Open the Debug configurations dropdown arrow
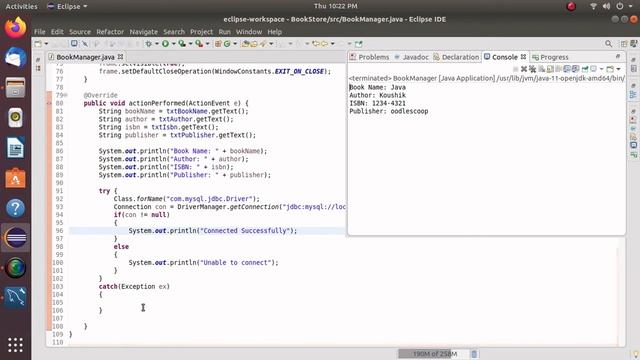Image resolution: width=640 pixels, height=360 pixels. click(x=157, y=44)
